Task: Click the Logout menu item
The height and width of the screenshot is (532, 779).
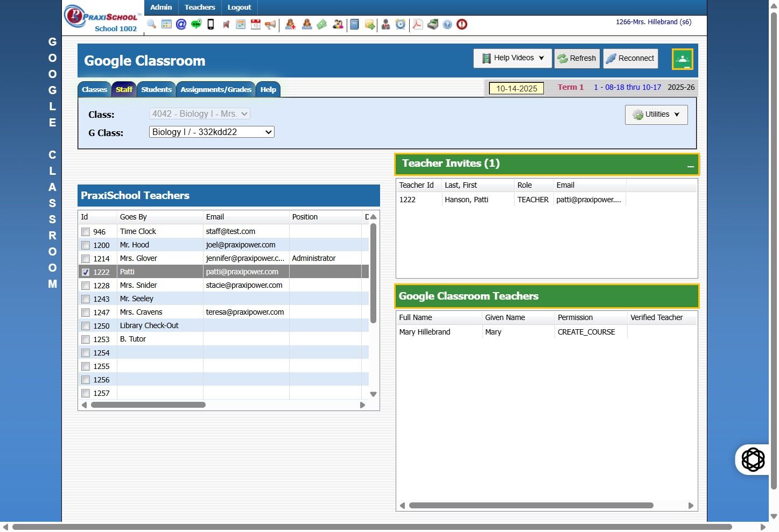Action: coord(239,7)
